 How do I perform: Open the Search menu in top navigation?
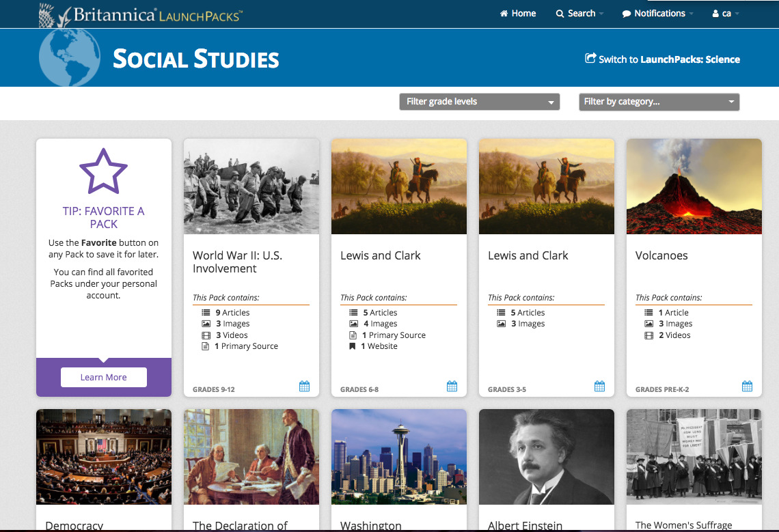[579, 14]
